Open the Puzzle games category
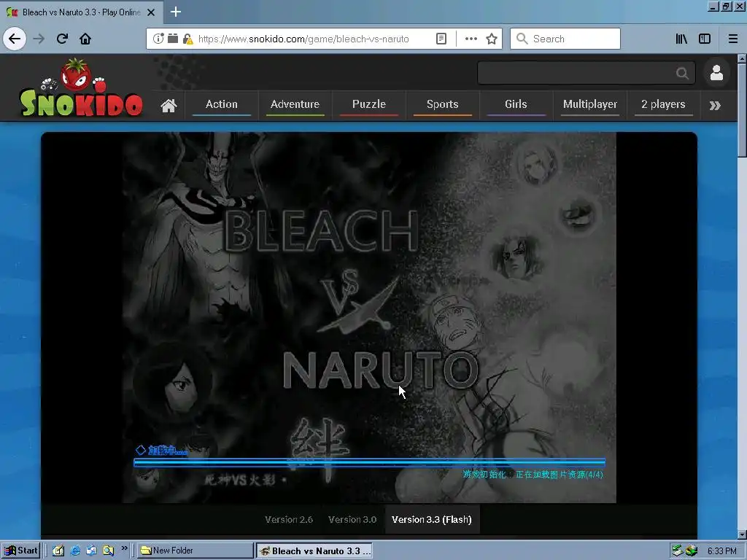Image resolution: width=747 pixels, height=560 pixels. [368, 104]
